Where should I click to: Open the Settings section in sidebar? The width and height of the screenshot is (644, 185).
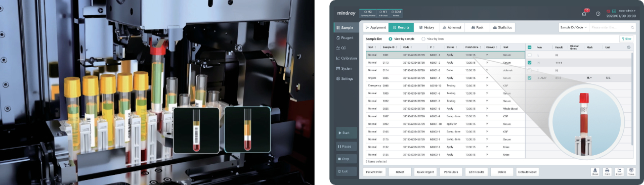[x=345, y=79]
